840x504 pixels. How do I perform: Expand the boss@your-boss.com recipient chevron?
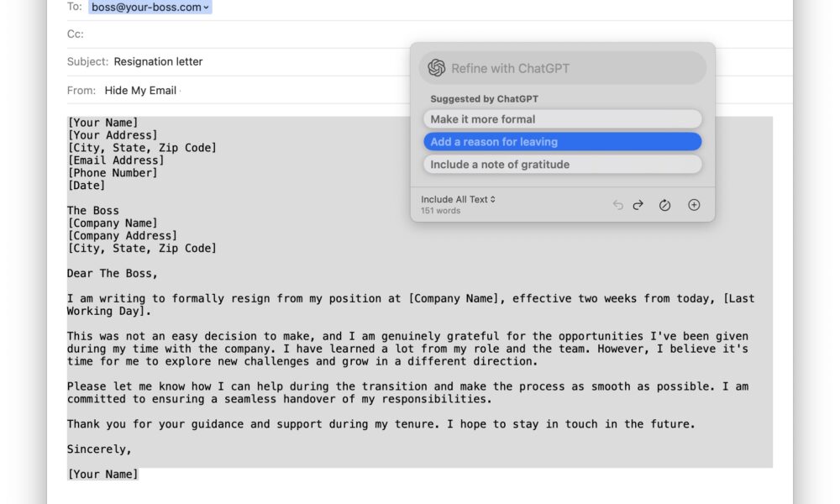tap(206, 8)
